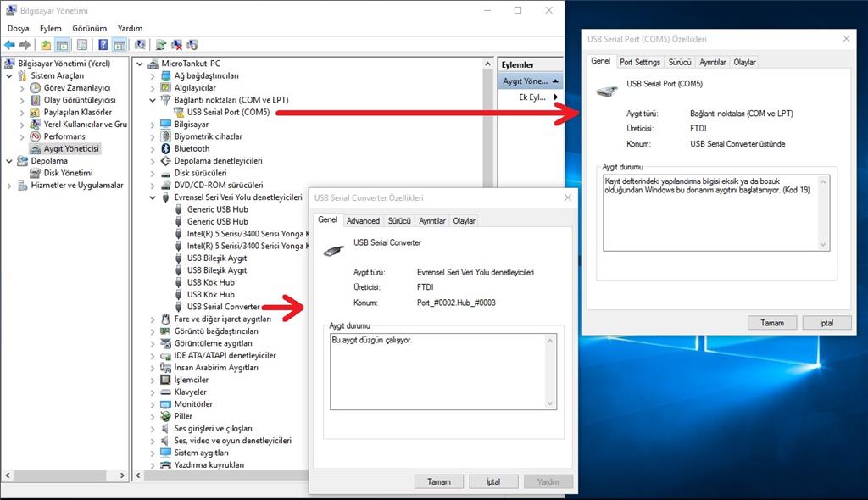Select the first Generic USB Hub entry
Screen dimensions: 868x500
coord(218,209)
